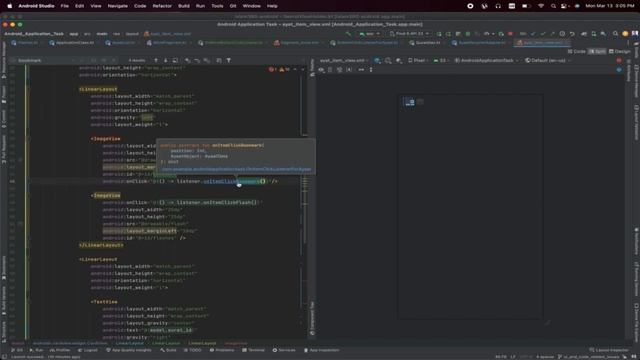This screenshot has height=360, width=640.
Task: Open the Build menu
Action: 184,6
